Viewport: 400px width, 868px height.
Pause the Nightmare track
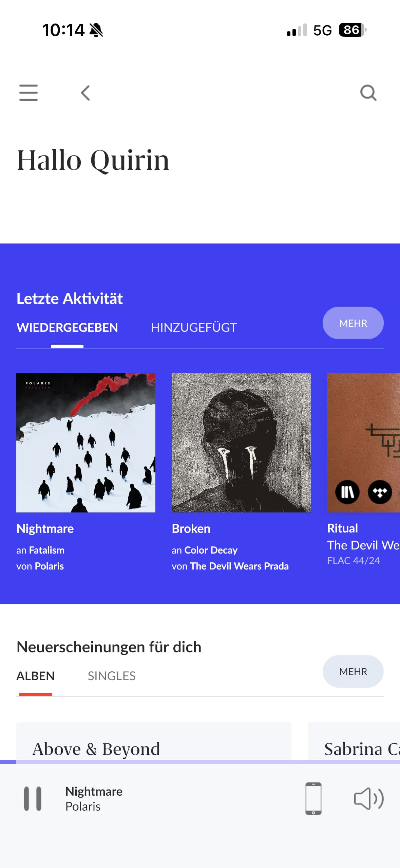[33, 798]
